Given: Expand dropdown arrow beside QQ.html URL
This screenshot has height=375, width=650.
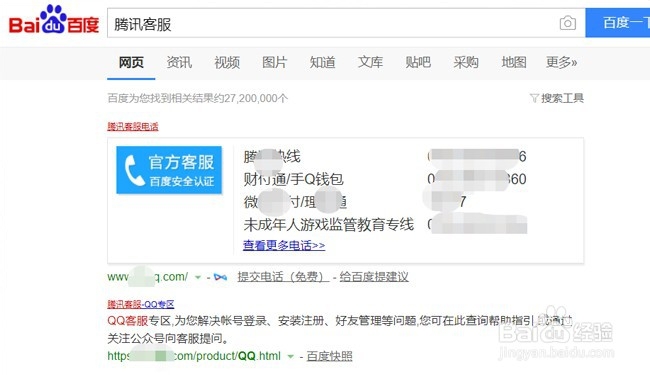Looking at the screenshot, I should [x=291, y=356].
